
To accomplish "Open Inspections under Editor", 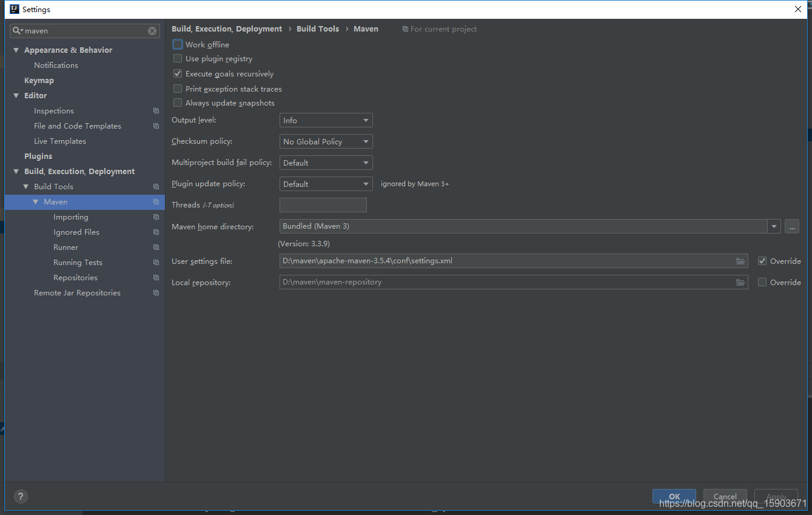I will tap(54, 111).
